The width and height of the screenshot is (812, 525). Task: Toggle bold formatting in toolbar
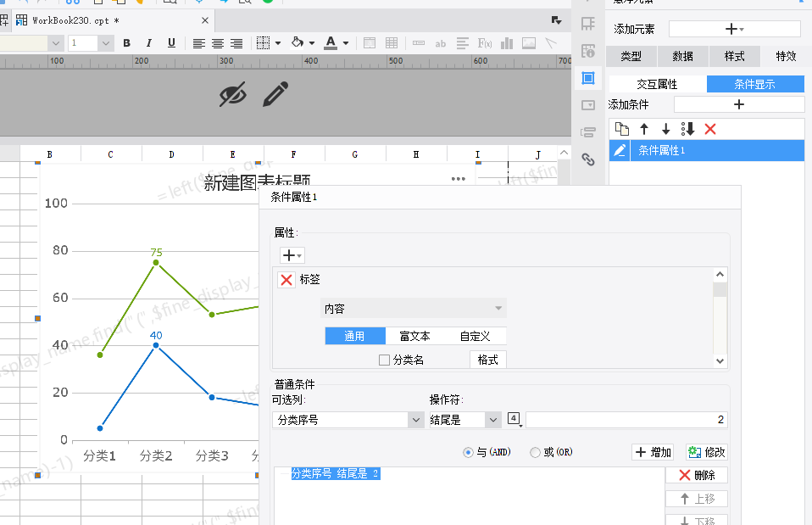tap(126, 43)
